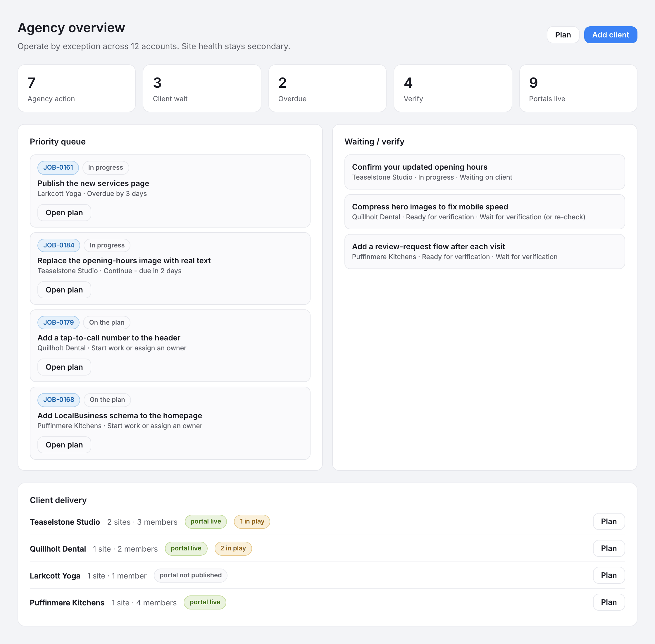The width and height of the screenshot is (655, 644).
Task: Select Teaselstone Studio client name in Client delivery
Action: point(65,522)
